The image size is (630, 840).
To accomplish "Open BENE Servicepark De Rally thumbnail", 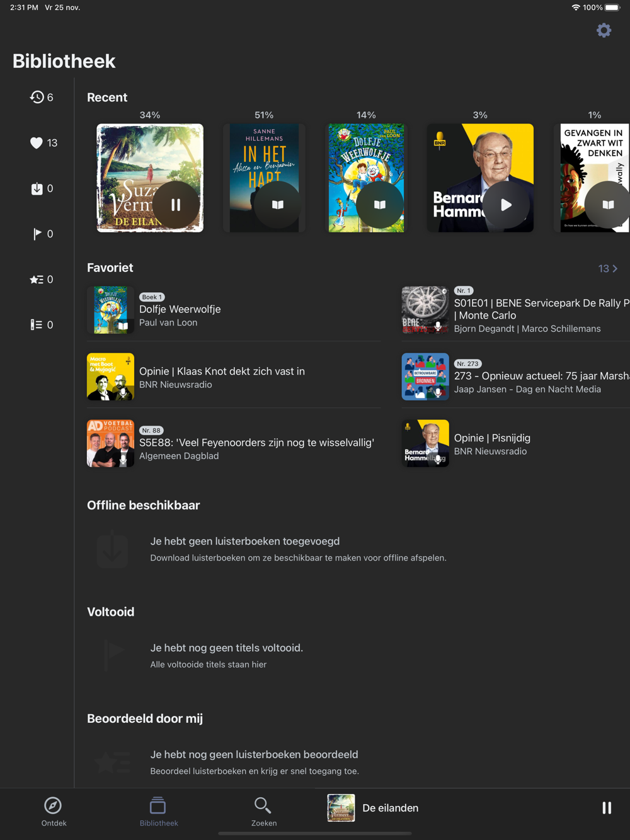I will (425, 310).
